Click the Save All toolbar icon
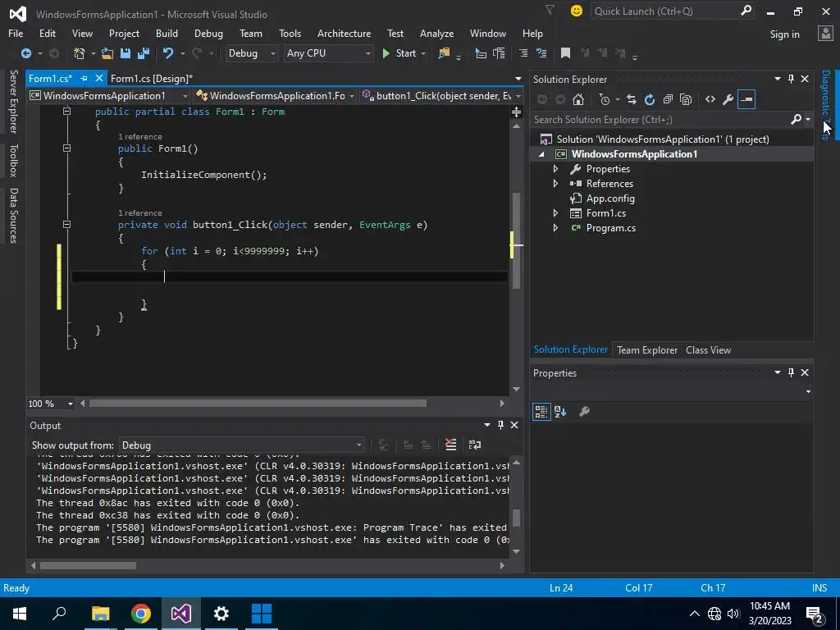 point(143,53)
